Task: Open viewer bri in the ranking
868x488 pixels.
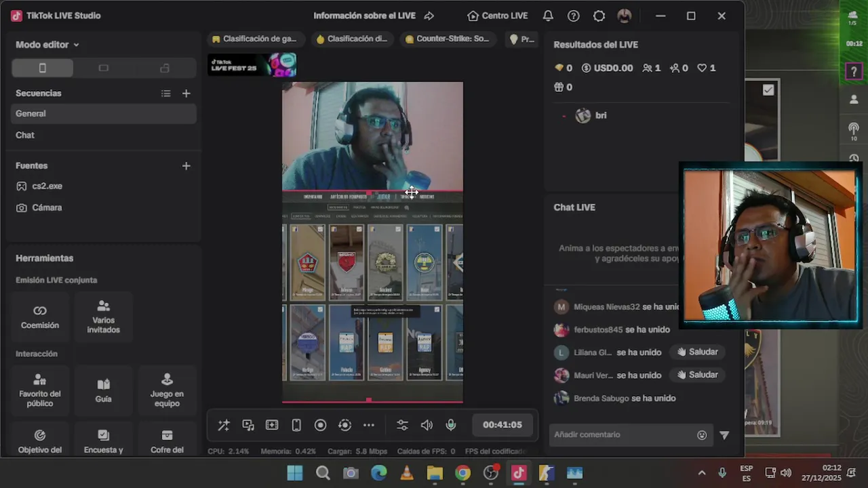Action: pyautogui.click(x=591, y=115)
